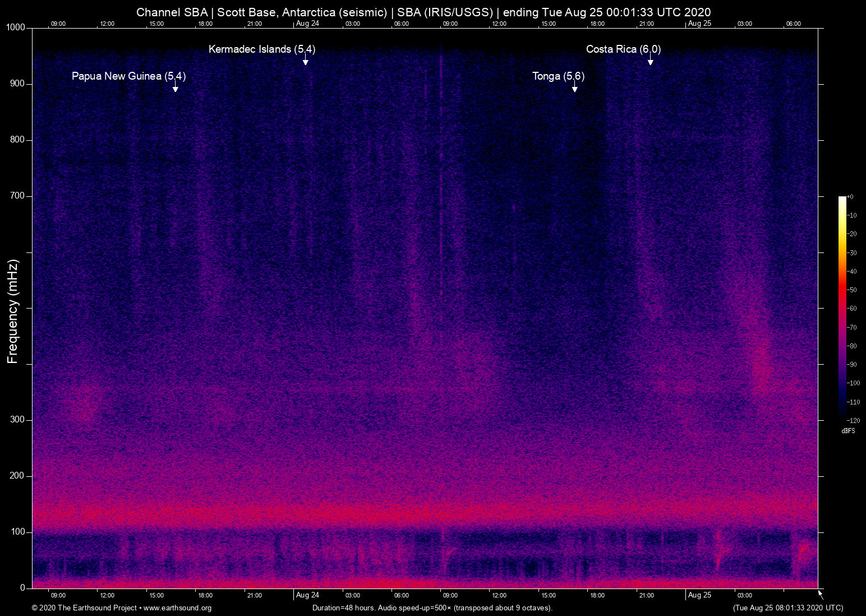Select the Papua New Guinea (5.4) annotation

coord(128,76)
